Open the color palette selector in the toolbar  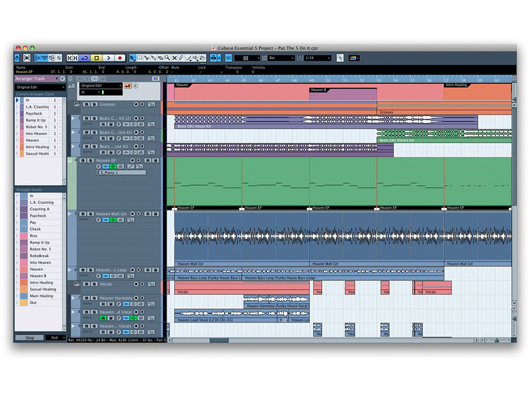click(354, 58)
